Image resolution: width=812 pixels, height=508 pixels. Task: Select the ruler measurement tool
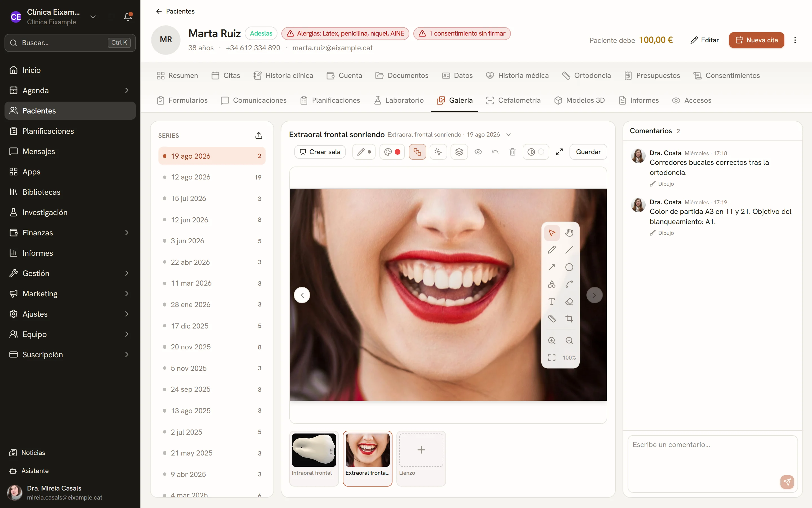click(x=551, y=319)
